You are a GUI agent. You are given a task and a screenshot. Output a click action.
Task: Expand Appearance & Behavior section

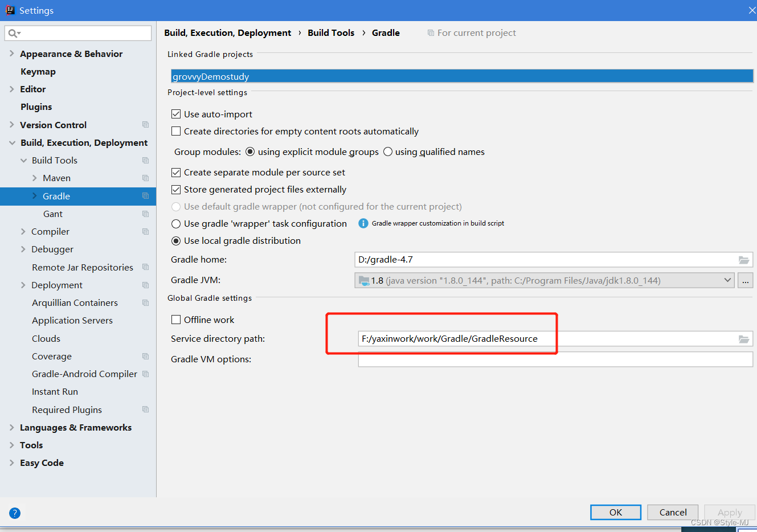[11, 54]
